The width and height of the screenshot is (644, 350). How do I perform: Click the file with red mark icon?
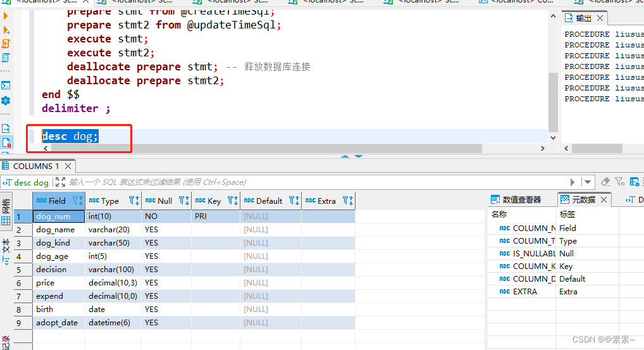tap(6, 142)
